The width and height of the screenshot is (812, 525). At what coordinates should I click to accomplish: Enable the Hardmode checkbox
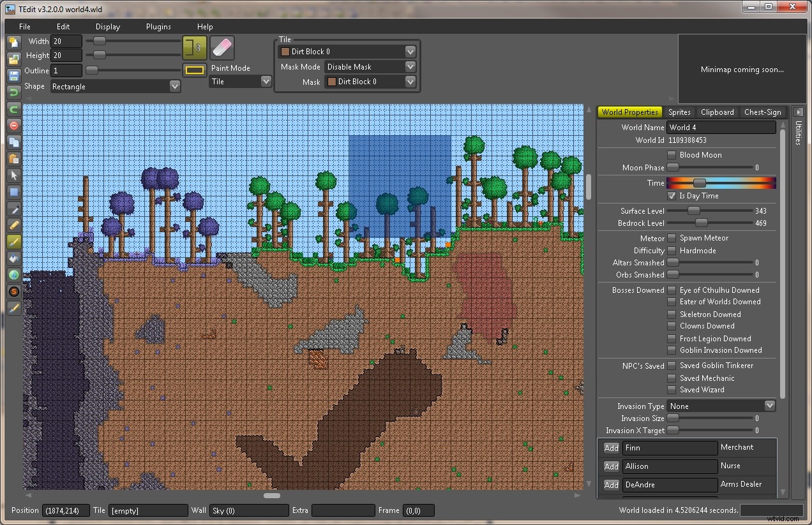672,250
